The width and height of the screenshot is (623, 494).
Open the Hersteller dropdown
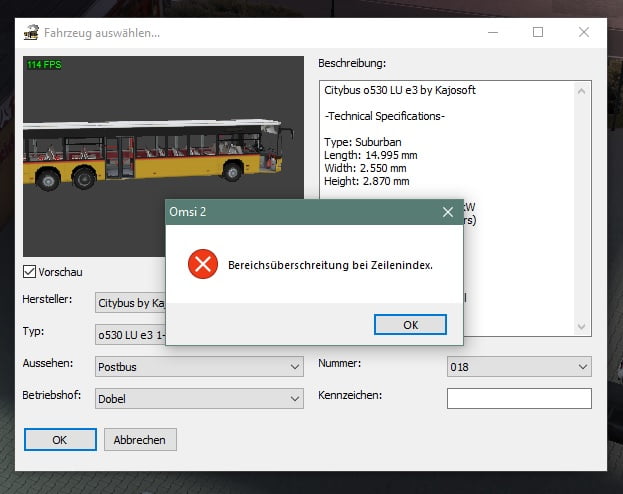(x=130, y=302)
